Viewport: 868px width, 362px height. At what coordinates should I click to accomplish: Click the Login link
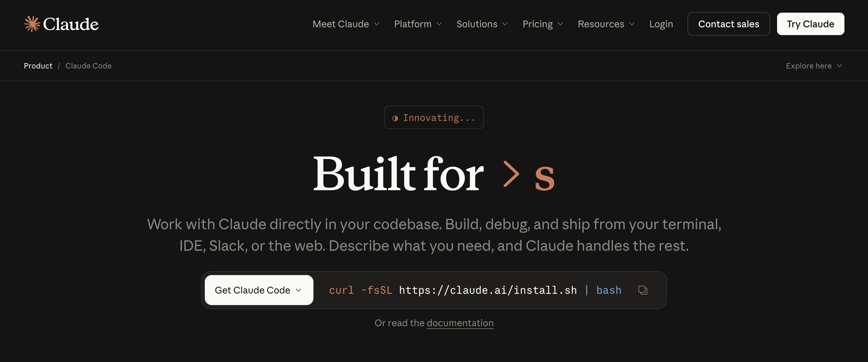pyautogui.click(x=661, y=24)
